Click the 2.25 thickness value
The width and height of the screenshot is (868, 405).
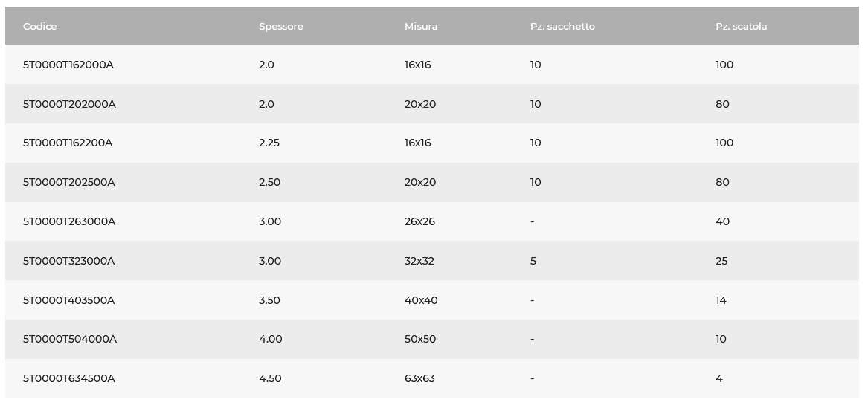[269, 143]
